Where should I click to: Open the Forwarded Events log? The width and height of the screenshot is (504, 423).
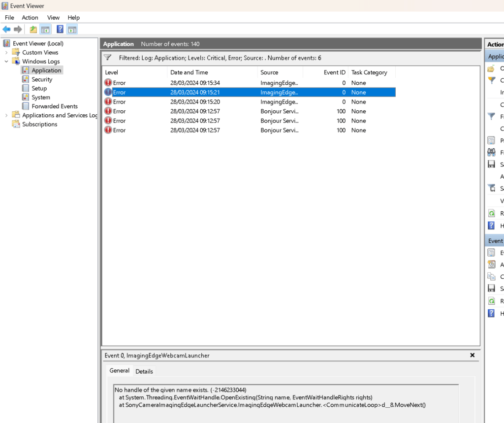point(55,106)
